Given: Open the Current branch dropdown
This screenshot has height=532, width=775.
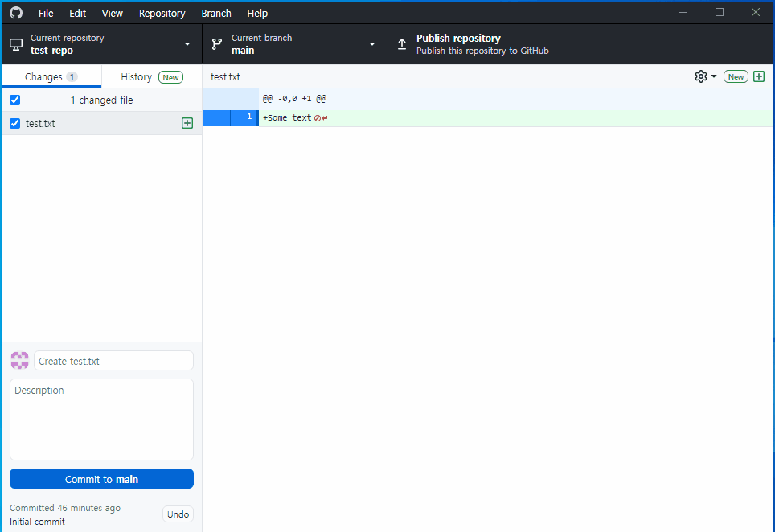Looking at the screenshot, I should pyautogui.click(x=371, y=43).
